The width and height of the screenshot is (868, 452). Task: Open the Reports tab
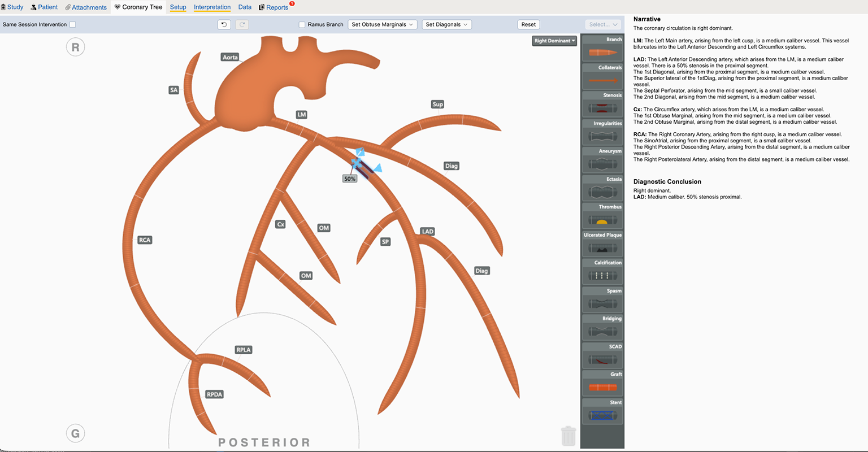[277, 7]
